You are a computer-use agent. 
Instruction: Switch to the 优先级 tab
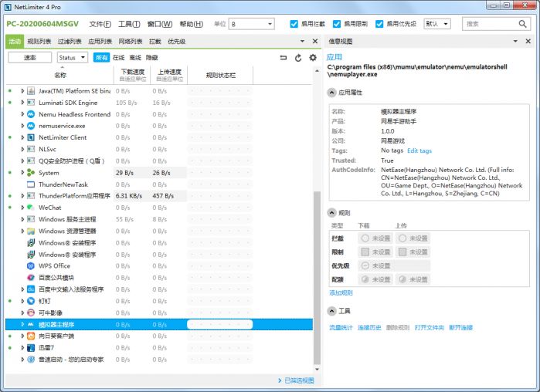click(x=176, y=41)
